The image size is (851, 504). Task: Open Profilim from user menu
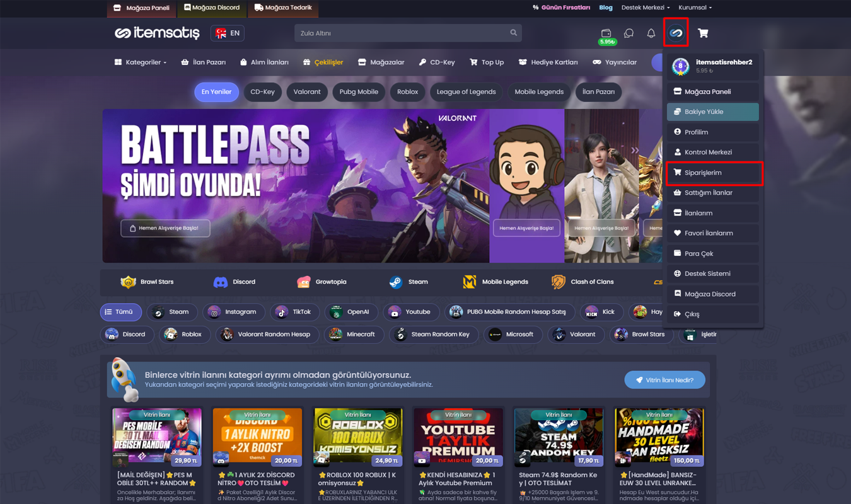pyautogui.click(x=712, y=132)
